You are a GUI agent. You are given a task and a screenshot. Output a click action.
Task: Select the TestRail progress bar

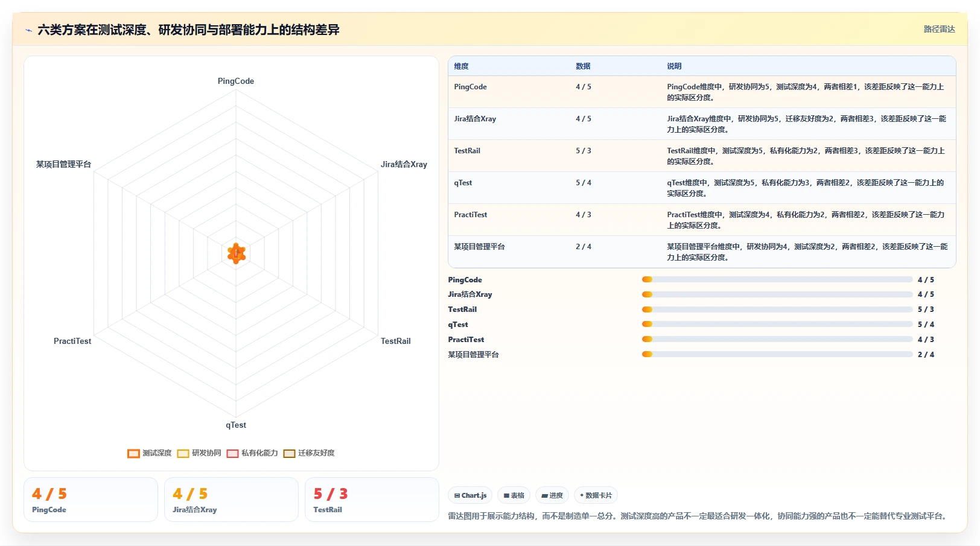click(x=777, y=310)
